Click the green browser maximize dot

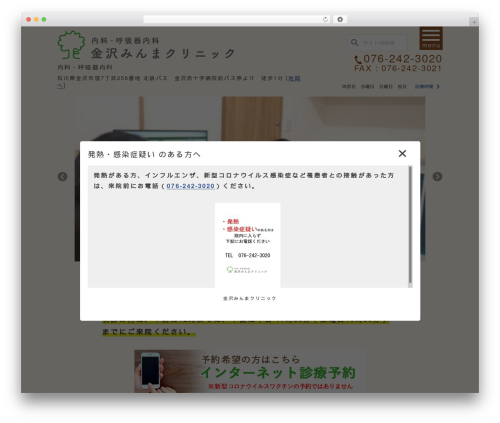pos(44,20)
